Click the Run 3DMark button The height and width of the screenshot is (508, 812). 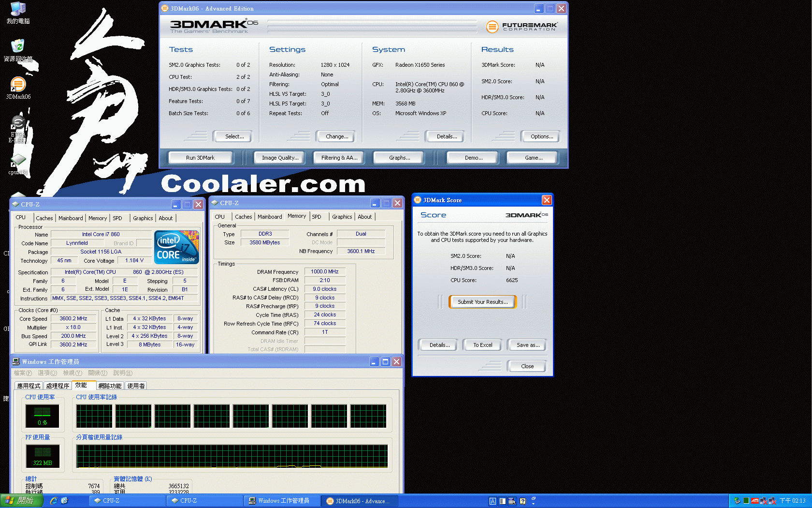(x=200, y=158)
